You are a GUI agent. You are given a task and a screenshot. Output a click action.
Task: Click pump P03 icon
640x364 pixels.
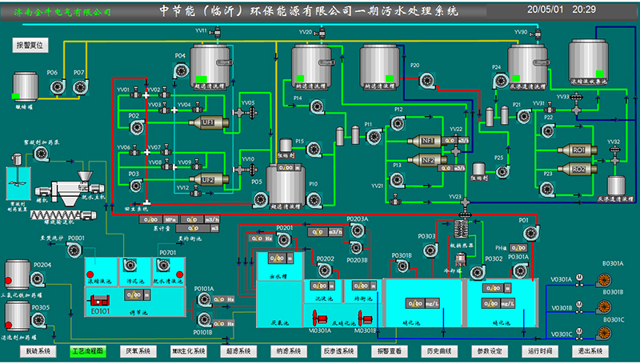click(136, 186)
